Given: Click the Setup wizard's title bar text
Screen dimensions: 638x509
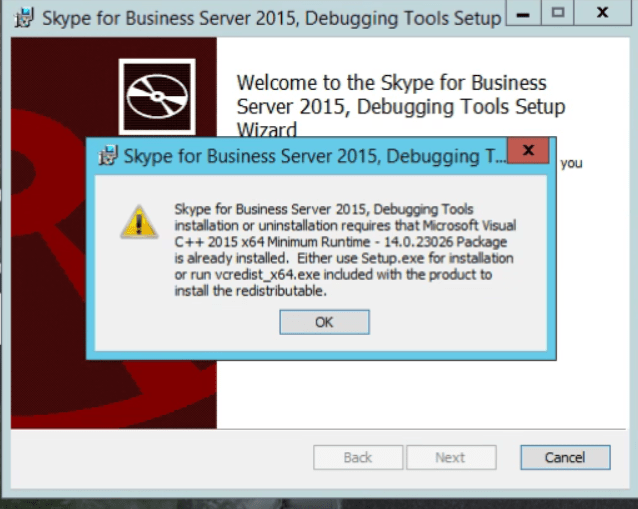Looking at the screenshot, I should pos(270,18).
